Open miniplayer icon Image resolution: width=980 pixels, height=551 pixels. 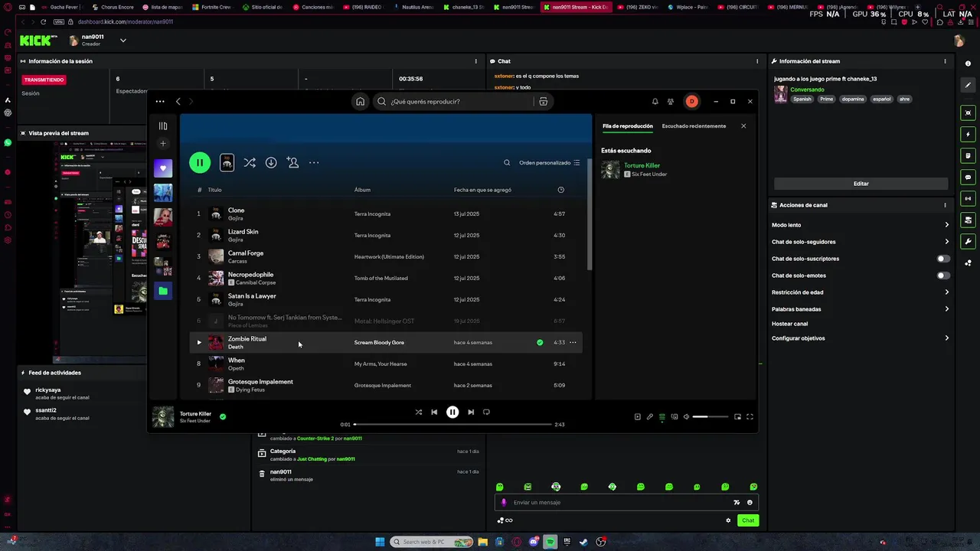coord(737,417)
